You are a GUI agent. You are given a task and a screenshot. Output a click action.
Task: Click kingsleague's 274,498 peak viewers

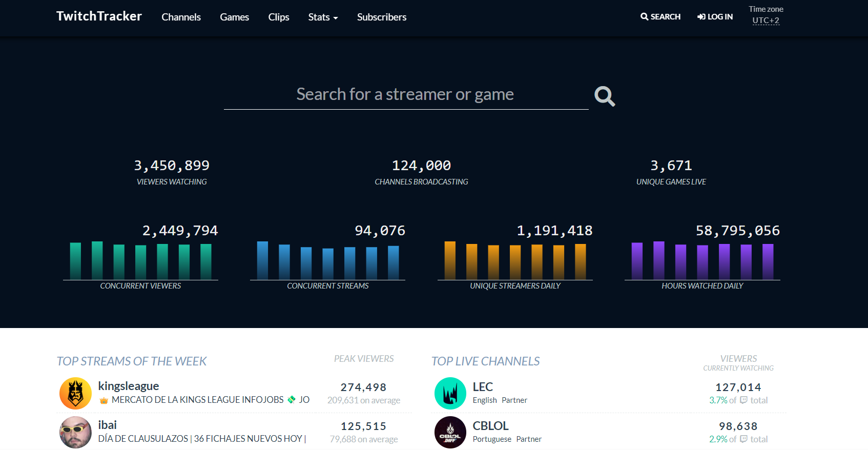tap(363, 387)
